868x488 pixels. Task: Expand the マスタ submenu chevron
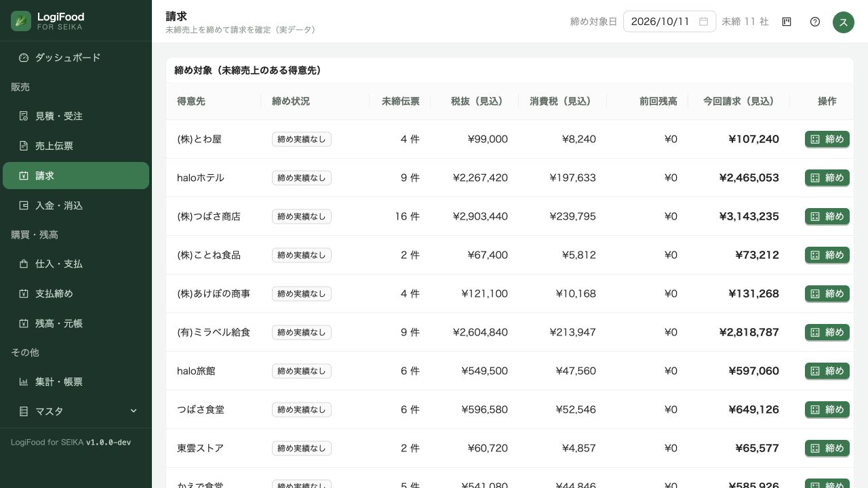click(134, 411)
